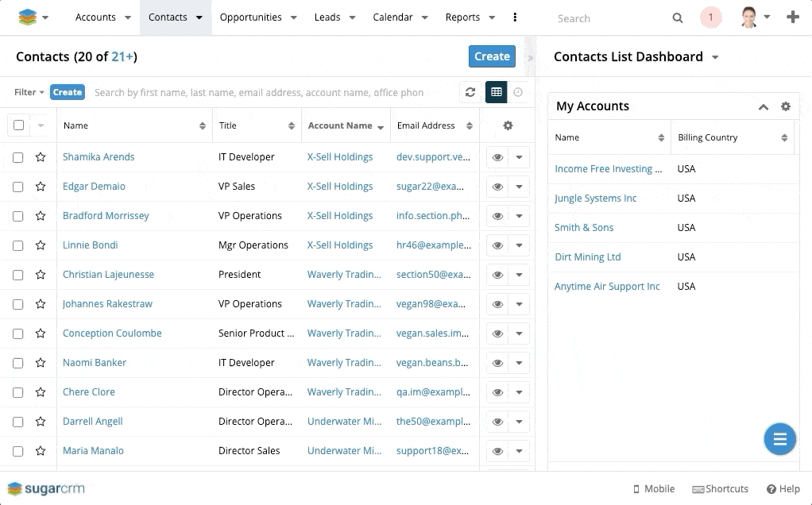This screenshot has width=812, height=505.
Task: Switch to list view grid icon
Action: click(497, 92)
